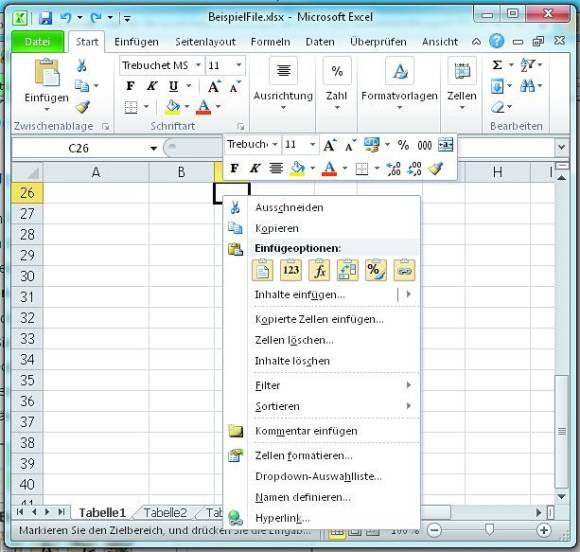The height and width of the screenshot is (552, 580).
Task: Toggle Bold F in ribbon Schriftart group
Action: pyautogui.click(x=130, y=86)
